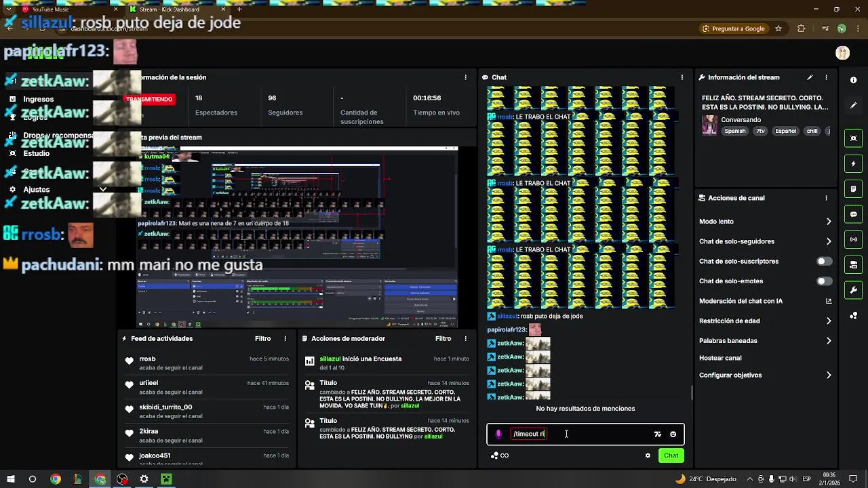Open a new browser tab with plus button
The image size is (868, 488).
[x=239, y=9]
